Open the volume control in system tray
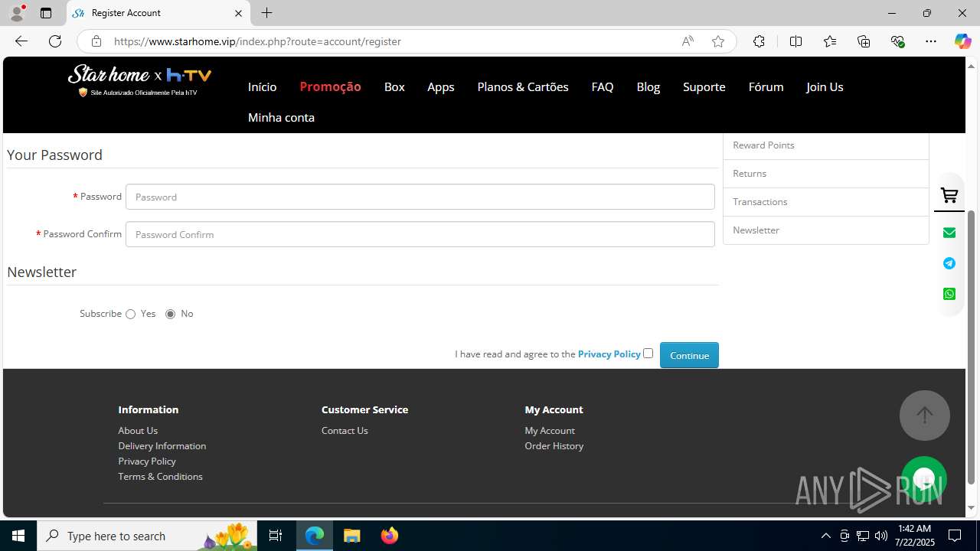 click(x=881, y=536)
